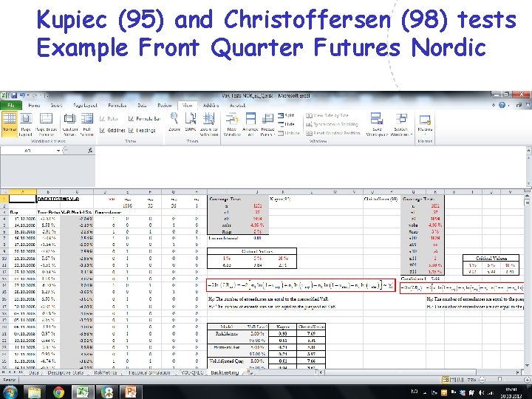The width and height of the screenshot is (532, 399).
Task: Open PowerPoint from taskbar
Action: pyautogui.click(x=131, y=392)
